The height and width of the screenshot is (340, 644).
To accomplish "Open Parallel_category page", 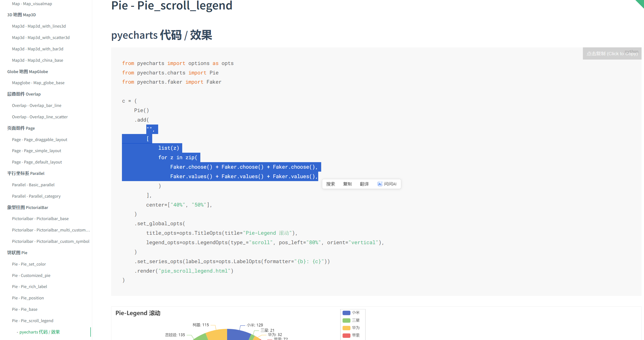I will (36, 196).
